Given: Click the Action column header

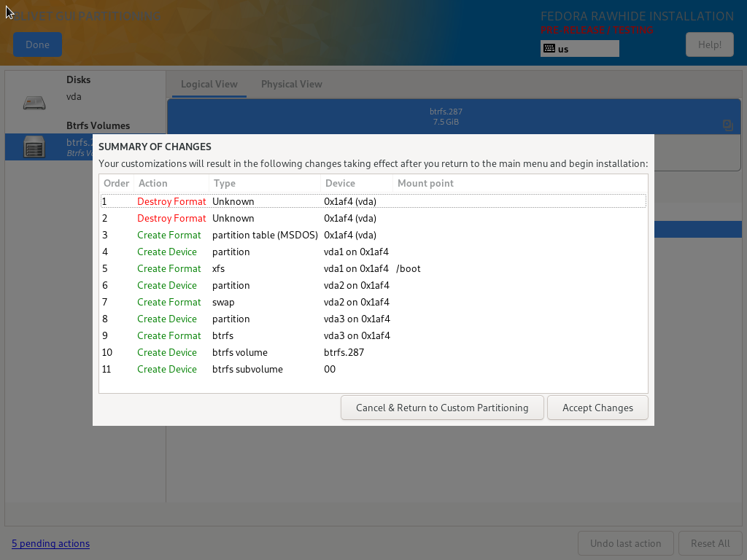Looking at the screenshot, I should [171, 183].
